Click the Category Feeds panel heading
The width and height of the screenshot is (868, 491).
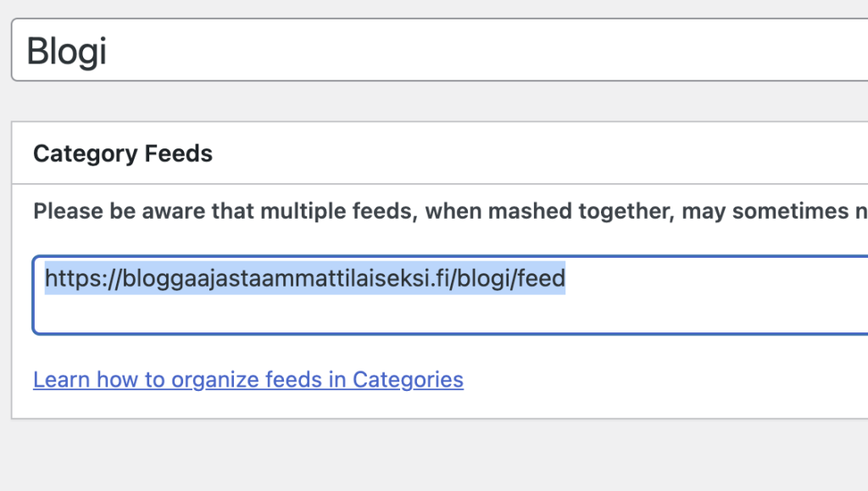122,153
